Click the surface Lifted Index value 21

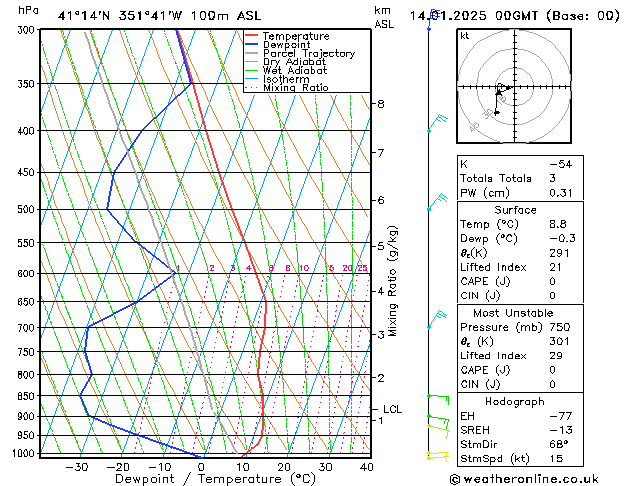[556, 267]
